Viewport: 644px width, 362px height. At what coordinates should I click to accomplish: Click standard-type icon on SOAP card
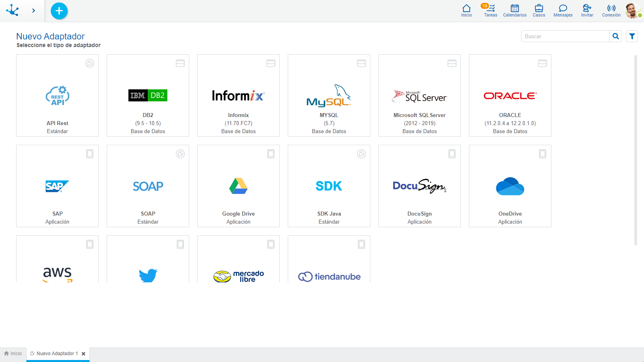tap(180, 154)
